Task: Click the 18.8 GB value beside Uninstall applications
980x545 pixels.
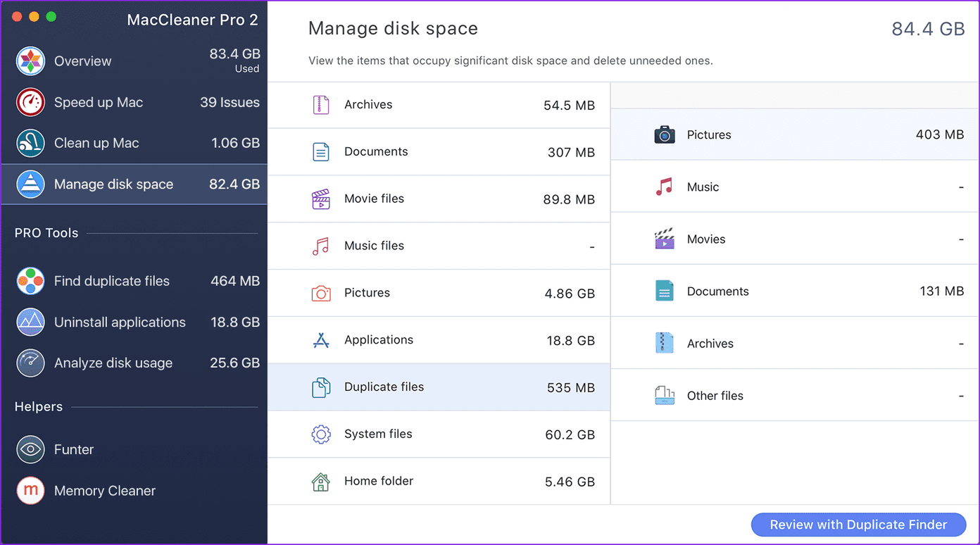Action: (235, 322)
